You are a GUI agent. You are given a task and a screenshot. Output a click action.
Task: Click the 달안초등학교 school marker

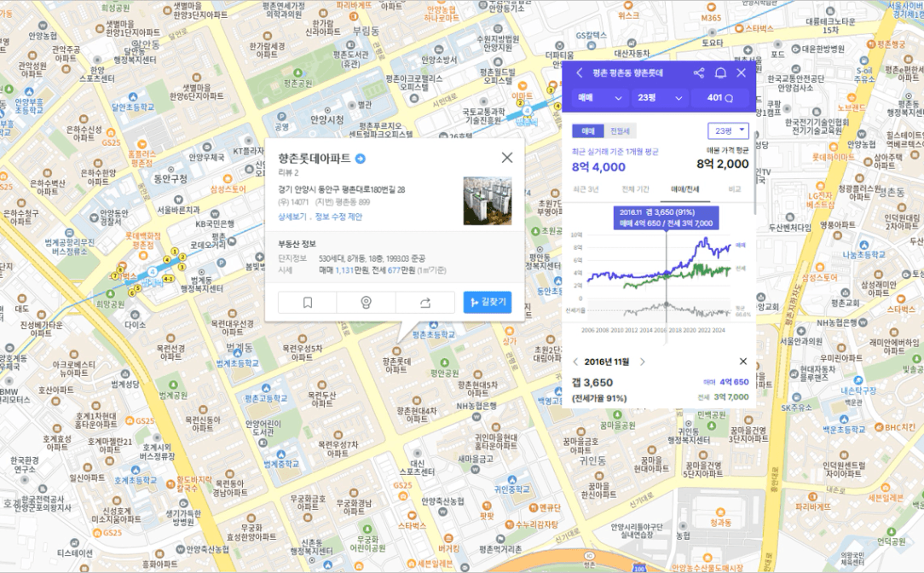click(x=133, y=96)
